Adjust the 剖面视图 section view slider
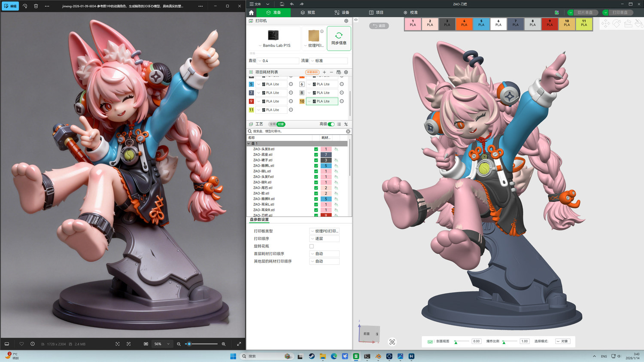Viewport: 644px width, 362px height. 462,341
